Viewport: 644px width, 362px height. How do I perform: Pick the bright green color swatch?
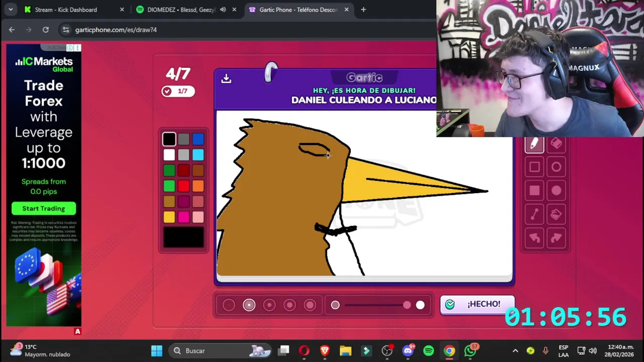[x=169, y=186]
